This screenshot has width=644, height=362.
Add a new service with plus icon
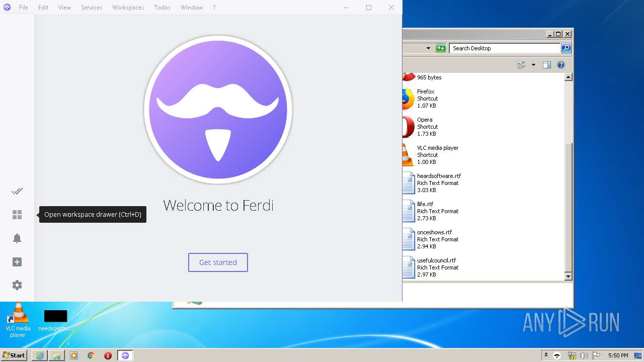point(17,262)
